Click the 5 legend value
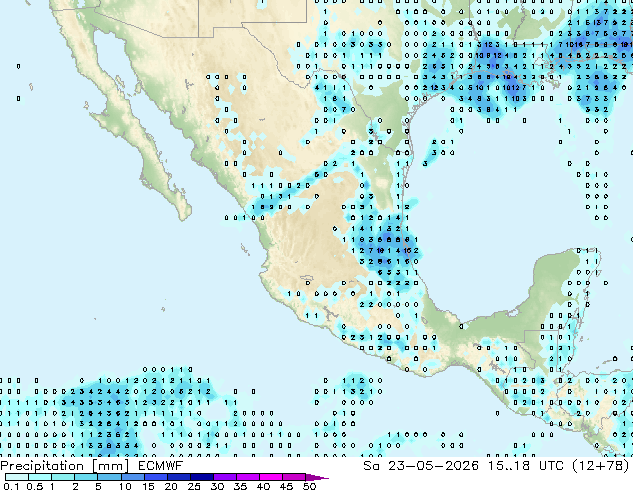The image size is (634, 490). click(x=98, y=486)
